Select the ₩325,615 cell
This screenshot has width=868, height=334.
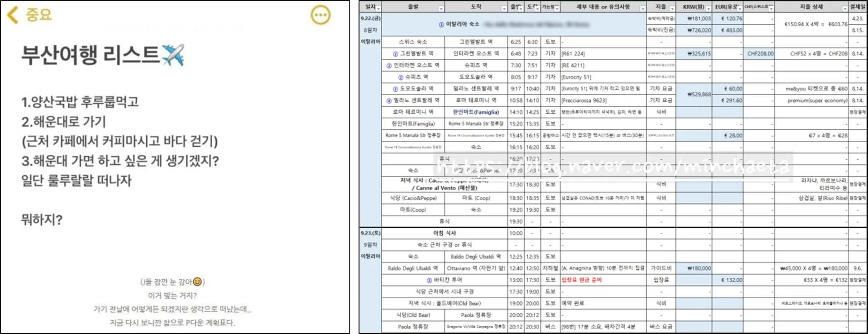(694, 53)
